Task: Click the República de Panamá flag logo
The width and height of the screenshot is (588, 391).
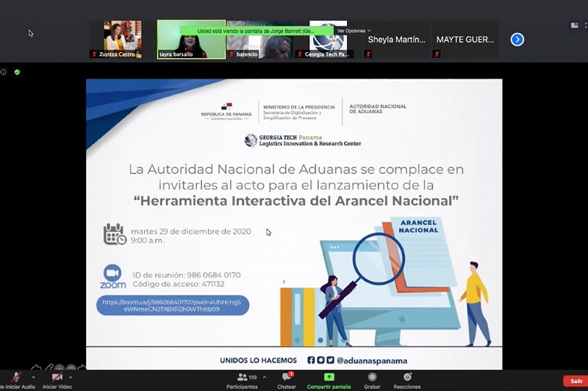Action: click(226, 107)
